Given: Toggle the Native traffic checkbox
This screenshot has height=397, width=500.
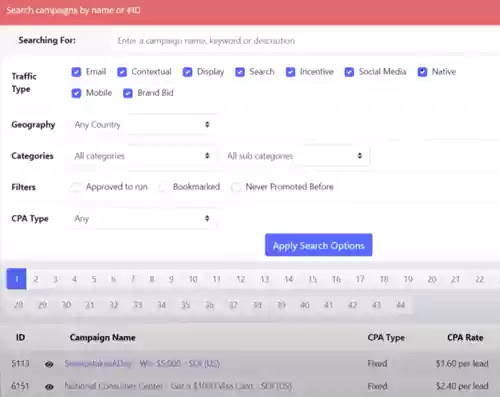Looking at the screenshot, I should pos(422,72).
